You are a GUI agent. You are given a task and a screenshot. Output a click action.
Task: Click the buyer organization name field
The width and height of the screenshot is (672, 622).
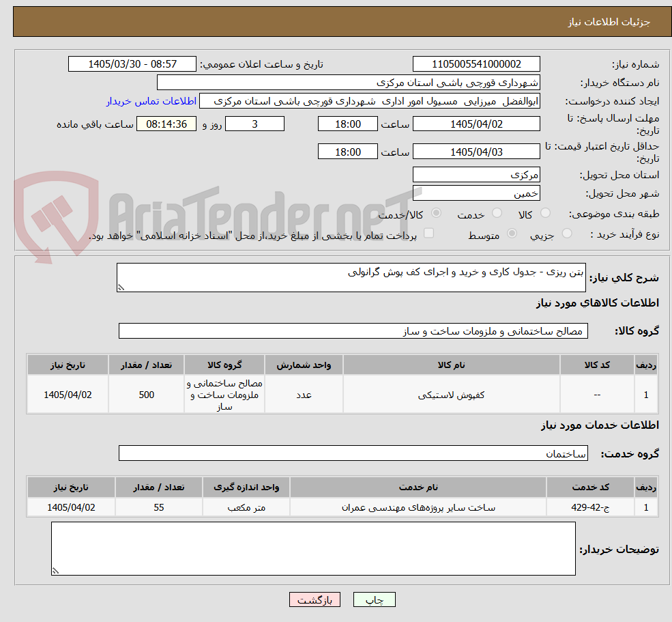[x=348, y=83]
